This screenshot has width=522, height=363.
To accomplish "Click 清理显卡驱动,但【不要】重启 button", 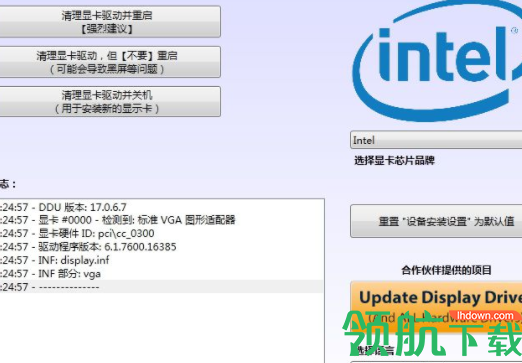I will [x=109, y=62].
